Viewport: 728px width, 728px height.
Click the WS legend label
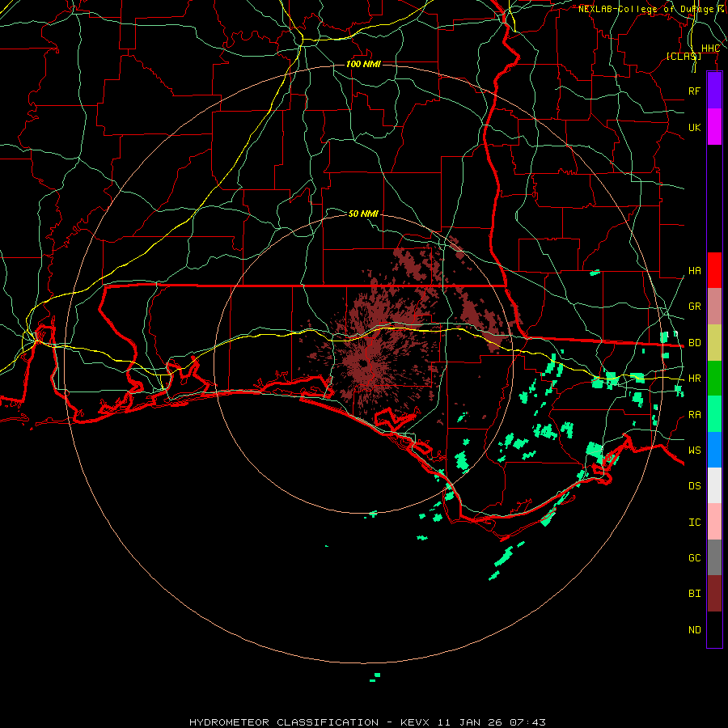tap(694, 451)
